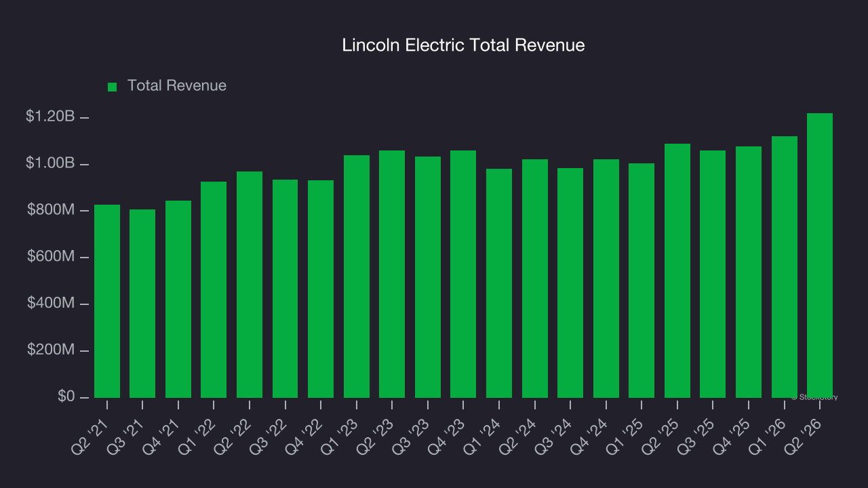Image resolution: width=868 pixels, height=488 pixels.
Task: Click the Total Revenue legend label
Action: pos(177,86)
